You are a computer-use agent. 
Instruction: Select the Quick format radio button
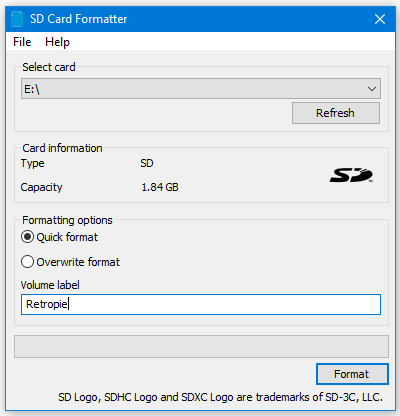pos(27,237)
